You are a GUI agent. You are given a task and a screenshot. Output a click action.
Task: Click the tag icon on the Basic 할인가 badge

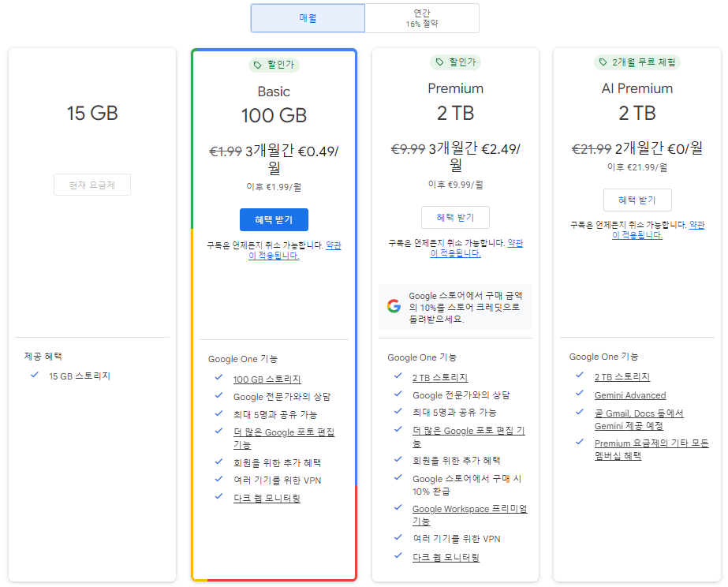tap(258, 65)
